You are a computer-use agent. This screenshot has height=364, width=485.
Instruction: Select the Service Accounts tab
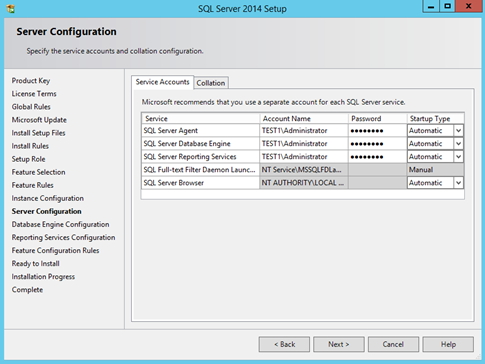click(x=162, y=82)
